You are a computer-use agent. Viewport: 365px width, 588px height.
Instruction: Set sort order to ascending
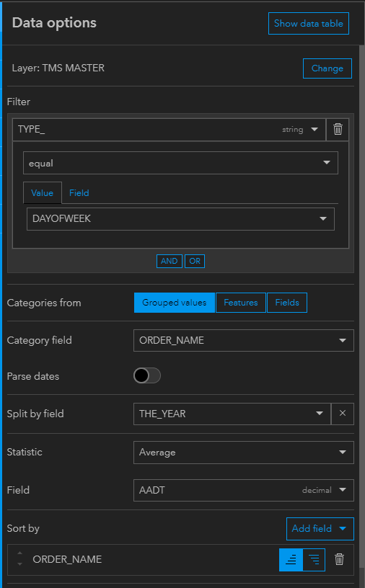coord(291,559)
